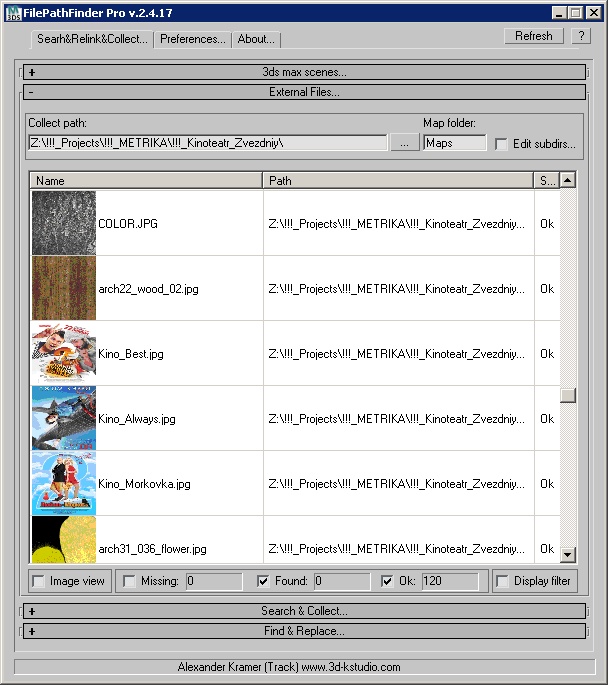Click the Kino_Morkovka.jpg poster thumbnail
Screen dimensions: 608x685
pos(64,483)
